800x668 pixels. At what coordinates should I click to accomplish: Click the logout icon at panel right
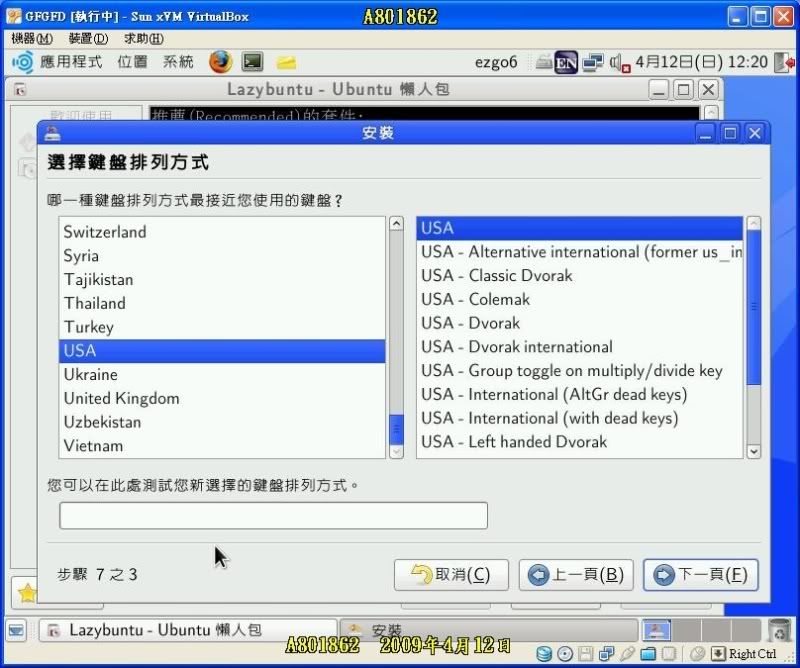point(784,62)
